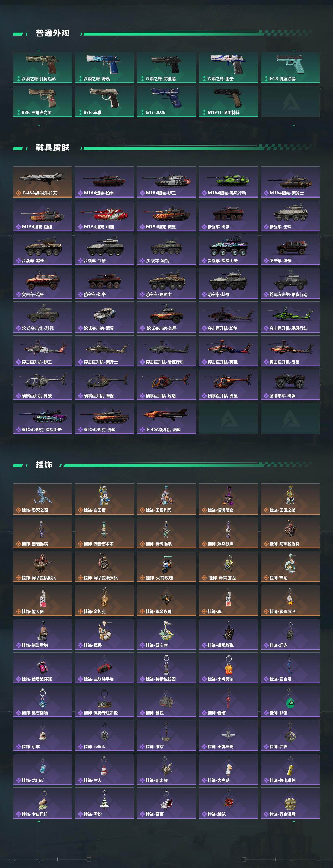Viewport: 333px width, 868px height.
Task: Click the empty slot after M1911-坚固材料
Action: pyautogui.click(x=290, y=101)
